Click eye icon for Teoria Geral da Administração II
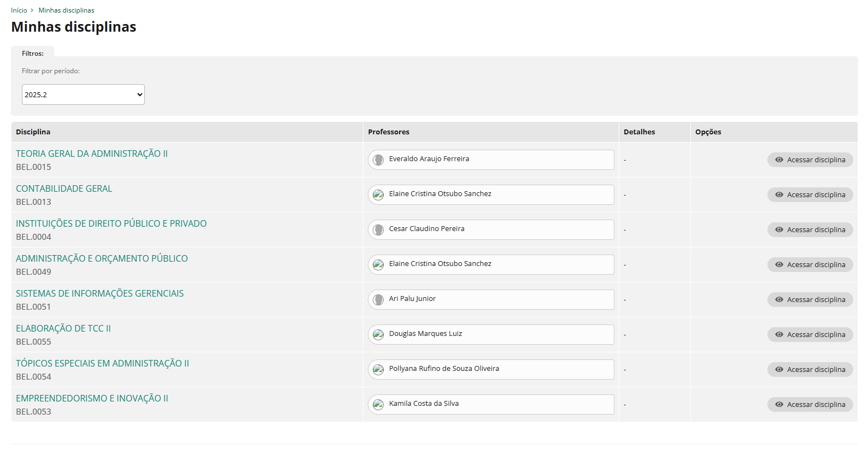 (x=779, y=160)
